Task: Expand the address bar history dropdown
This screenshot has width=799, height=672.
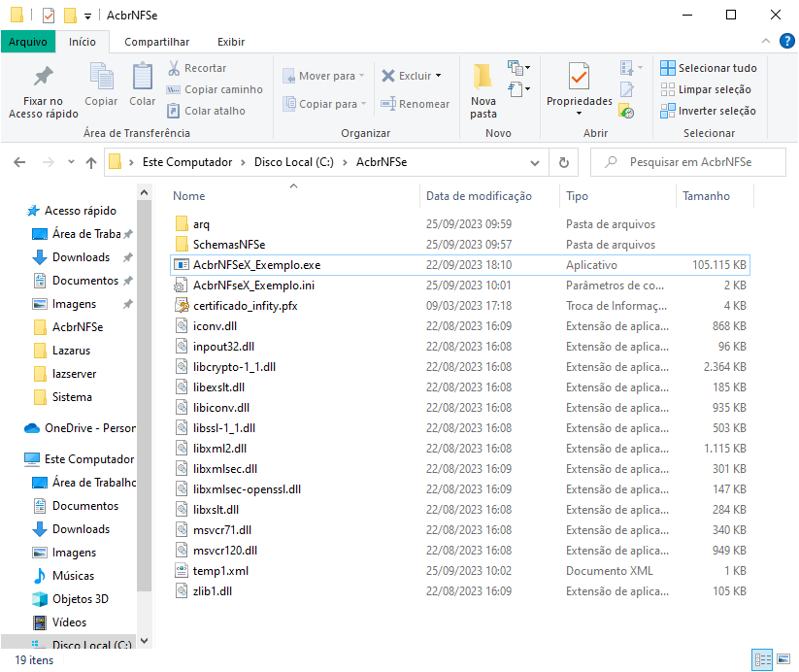Action: tap(535, 162)
